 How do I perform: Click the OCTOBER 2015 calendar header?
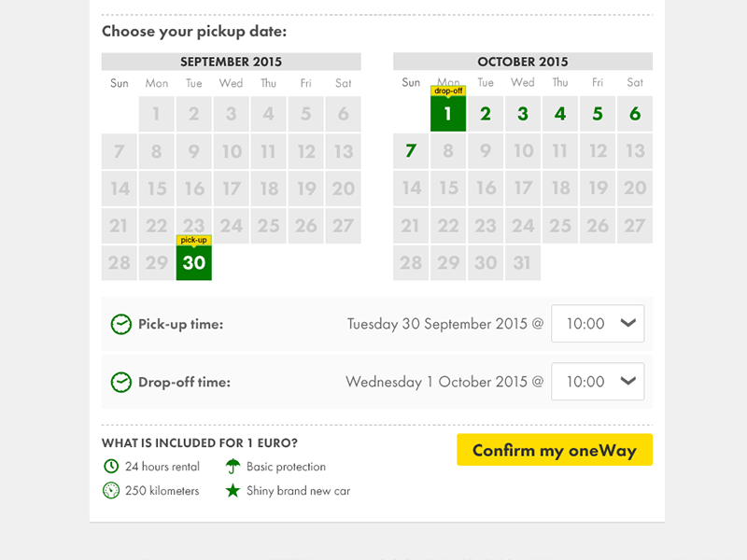pos(522,62)
